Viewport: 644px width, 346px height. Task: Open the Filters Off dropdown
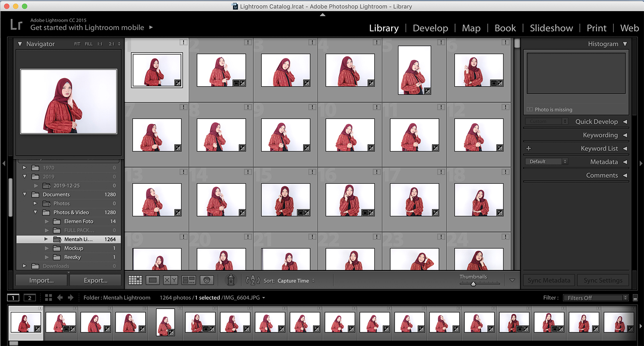point(595,298)
